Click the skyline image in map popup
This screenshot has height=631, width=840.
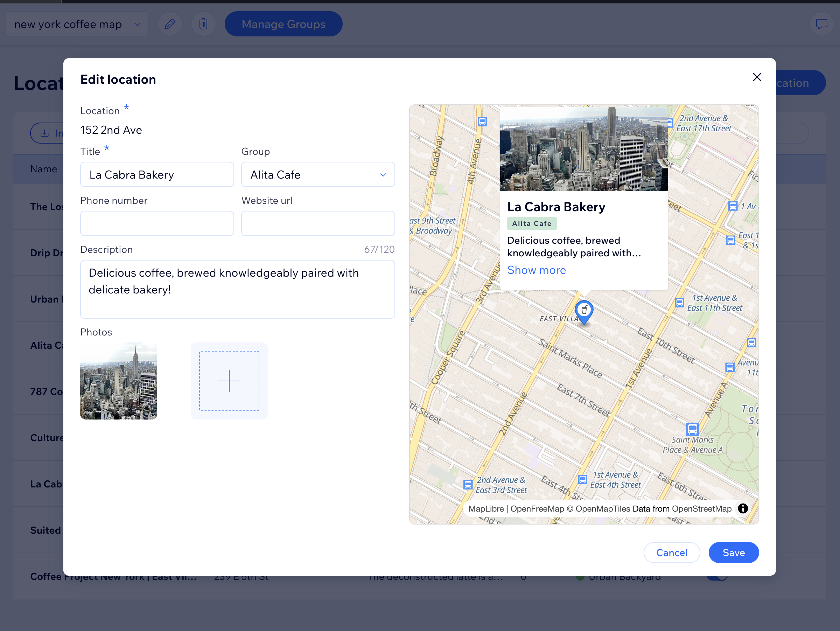point(584,149)
